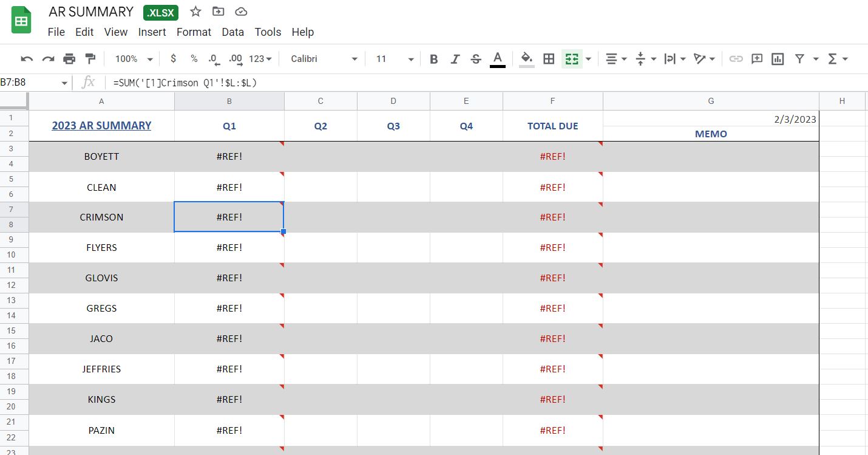Viewport: 868px width, 455px height.
Task: Open the Print icon
Action: pyautogui.click(x=69, y=58)
